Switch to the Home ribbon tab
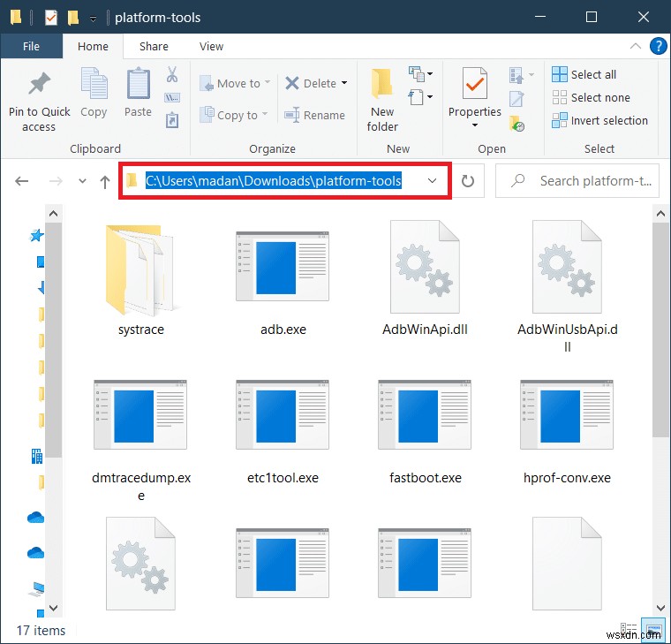The height and width of the screenshot is (644, 671). tap(93, 46)
